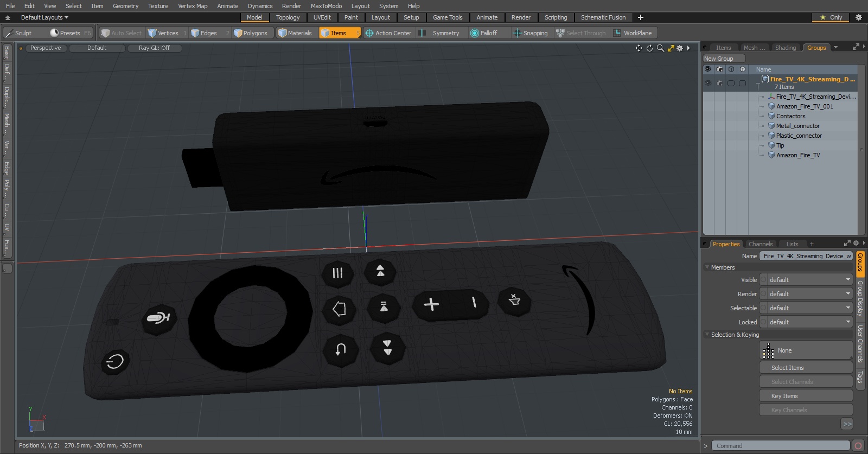Open the Render default dropdown
This screenshot has height=454, width=868.
point(810,294)
